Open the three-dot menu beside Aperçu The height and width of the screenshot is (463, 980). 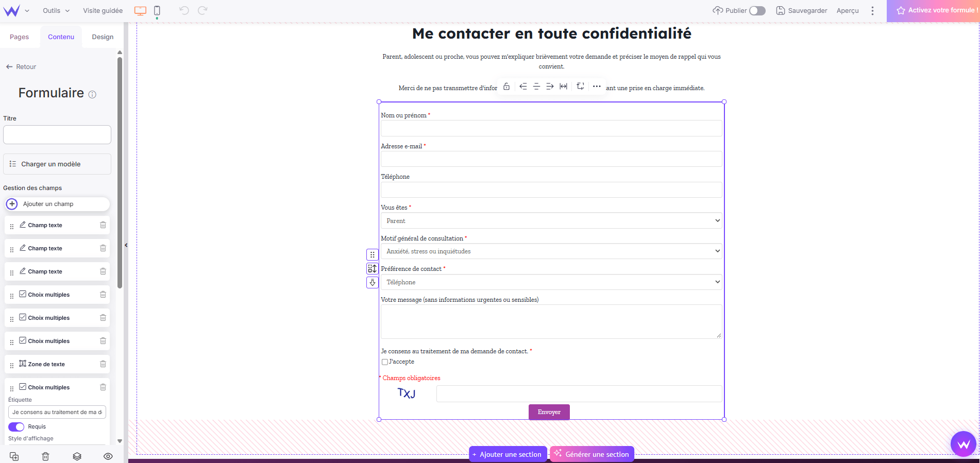[872, 11]
